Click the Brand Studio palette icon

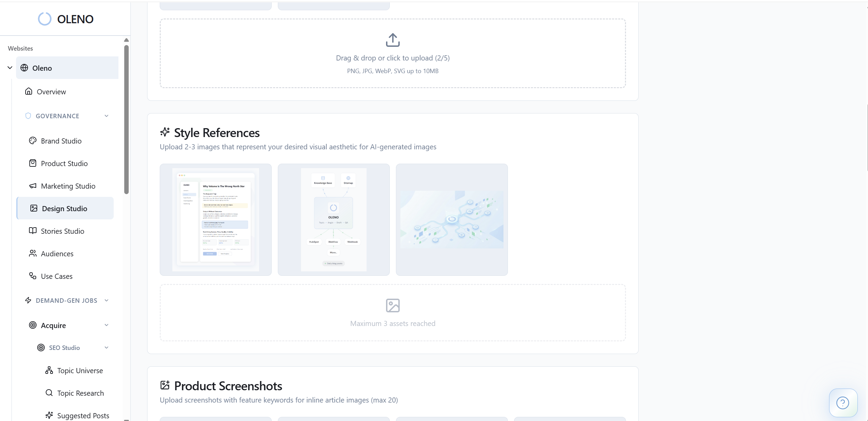(33, 141)
